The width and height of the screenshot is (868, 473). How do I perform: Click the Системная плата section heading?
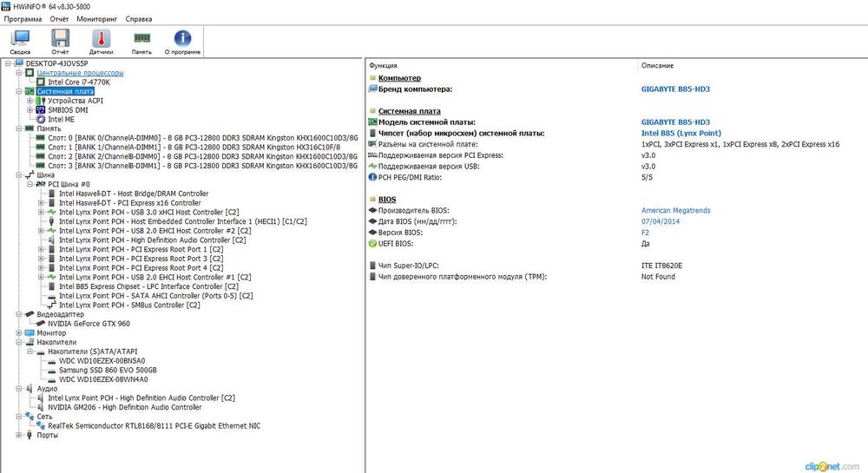(409, 111)
